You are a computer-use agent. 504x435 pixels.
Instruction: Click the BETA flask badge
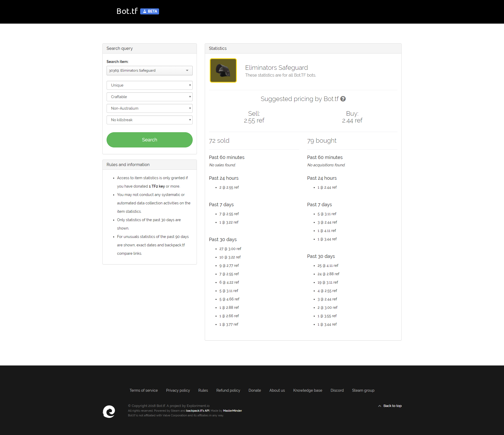(x=150, y=11)
